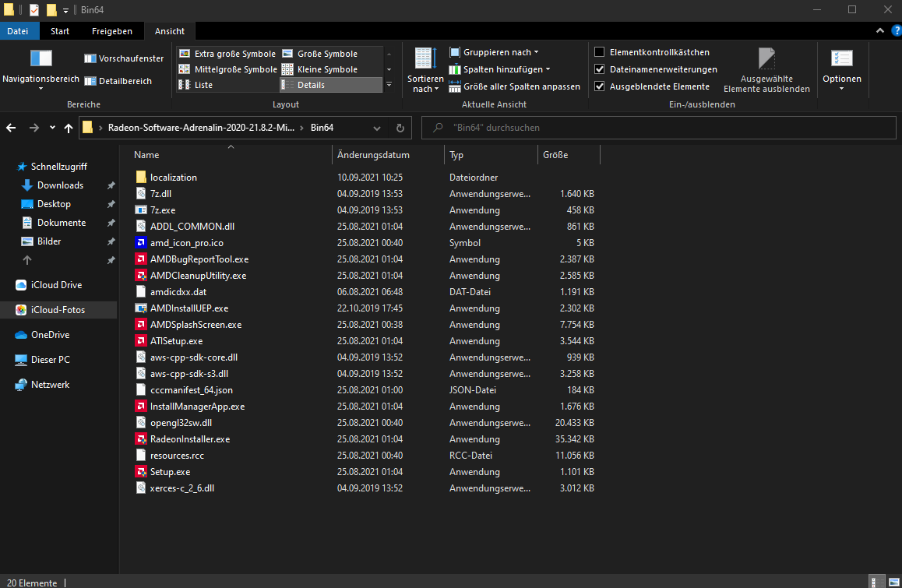
Task: Select the amd_icon_pro.ico icon
Action: click(141, 243)
